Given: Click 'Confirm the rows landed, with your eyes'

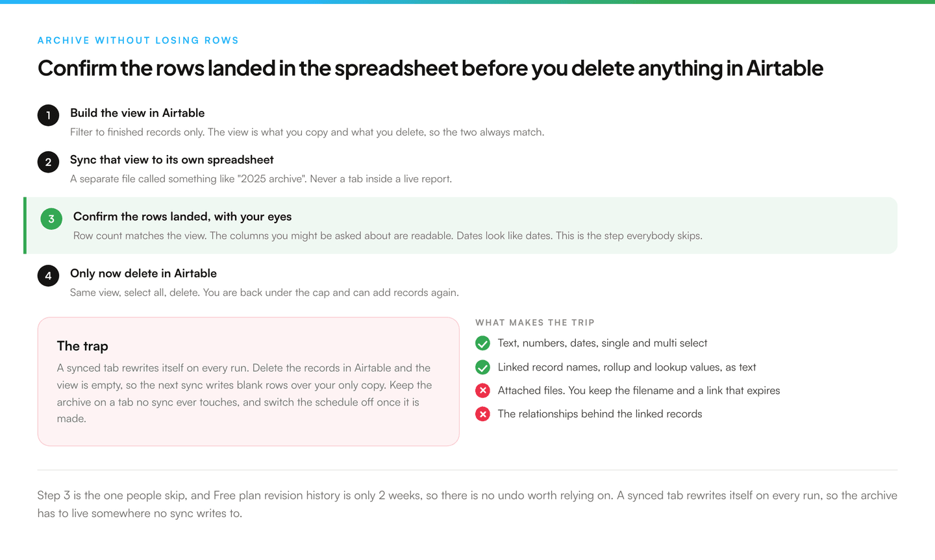Looking at the screenshot, I should point(182,217).
